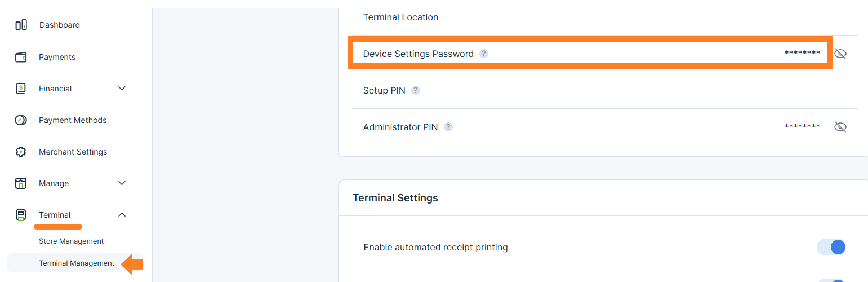Click help icon next to Device Settings Password
Viewport: 868px width, 282px height.
[x=483, y=54]
